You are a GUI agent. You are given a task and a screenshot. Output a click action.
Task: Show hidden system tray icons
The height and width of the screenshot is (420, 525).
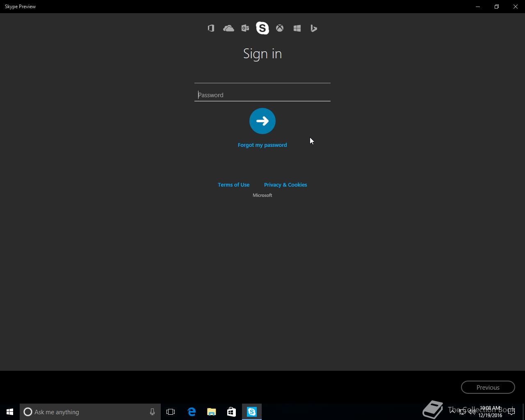pyautogui.click(x=452, y=412)
